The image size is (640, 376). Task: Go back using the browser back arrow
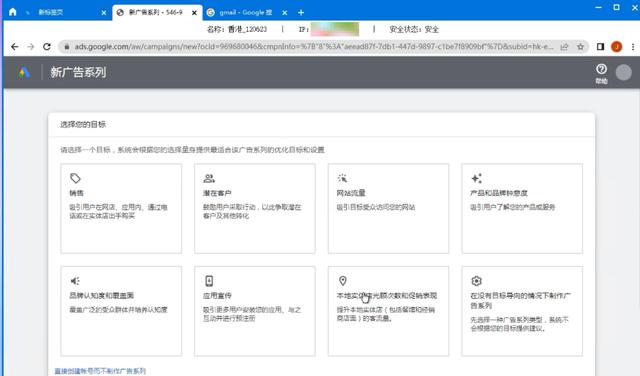coord(15,47)
